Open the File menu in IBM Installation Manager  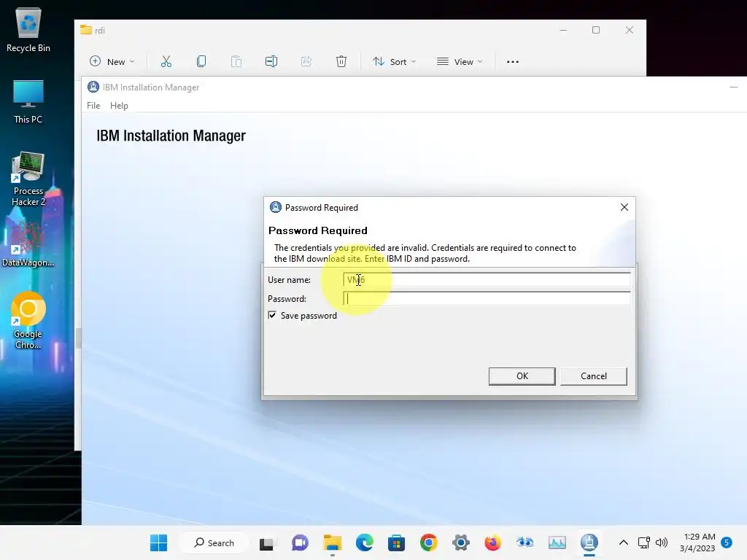(x=93, y=106)
